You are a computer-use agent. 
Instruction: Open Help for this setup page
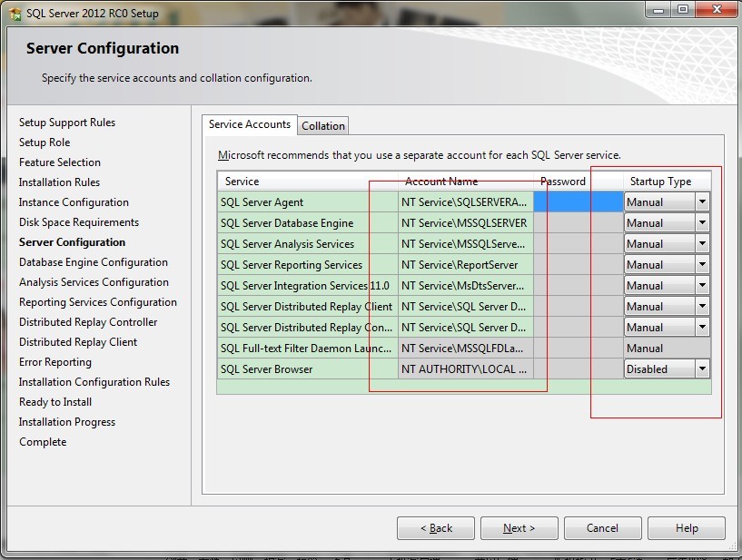click(687, 528)
